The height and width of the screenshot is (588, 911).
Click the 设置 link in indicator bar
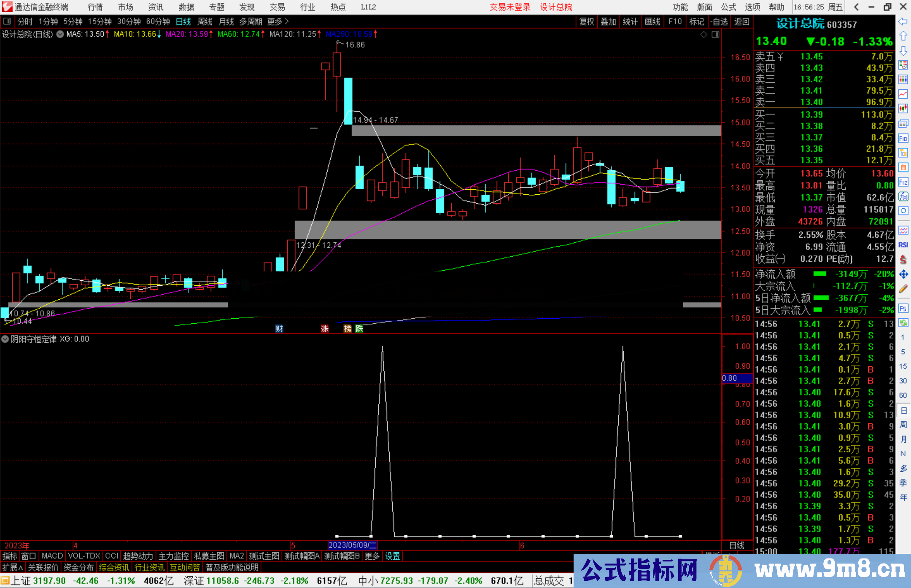392,556
